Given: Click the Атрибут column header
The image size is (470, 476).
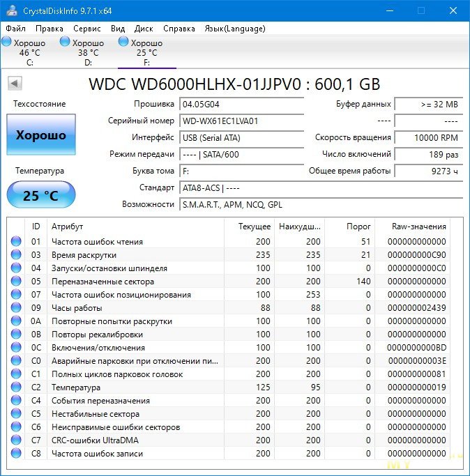Looking at the screenshot, I should pyautogui.click(x=67, y=227).
